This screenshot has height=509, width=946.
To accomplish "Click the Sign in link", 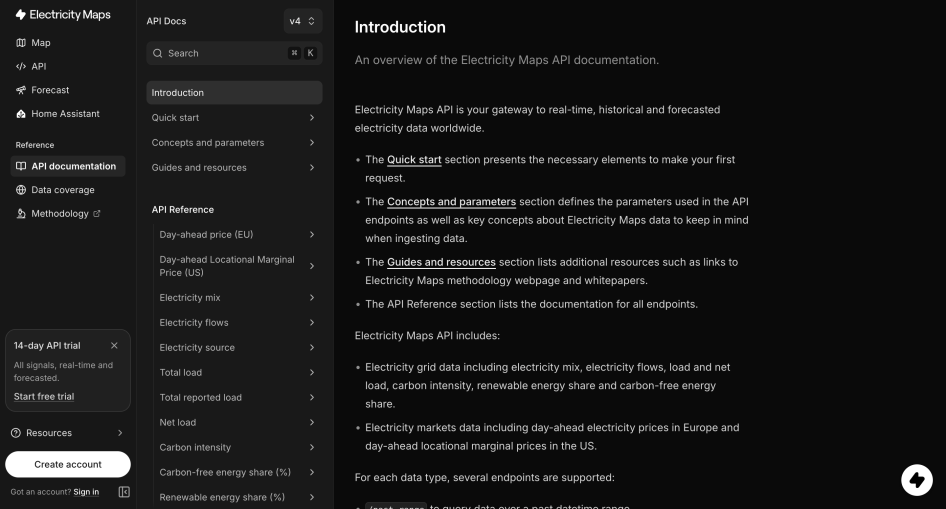I will (86, 492).
